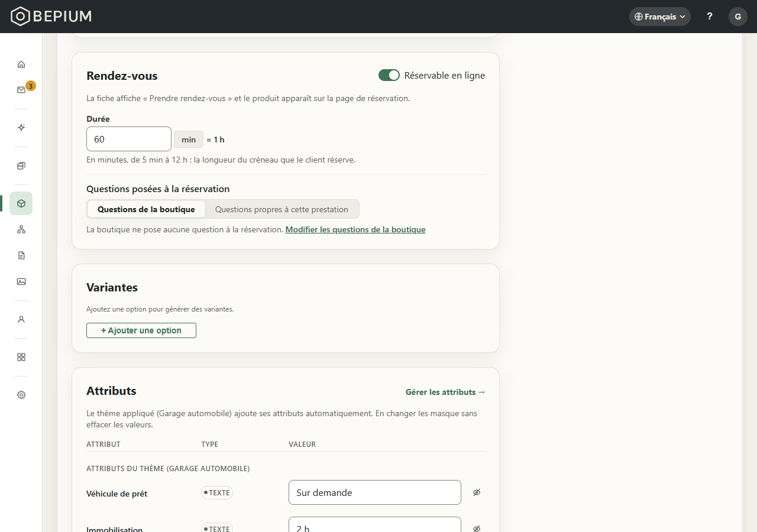
Task: Toggle Réservable en ligne switch
Action: click(x=389, y=75)
